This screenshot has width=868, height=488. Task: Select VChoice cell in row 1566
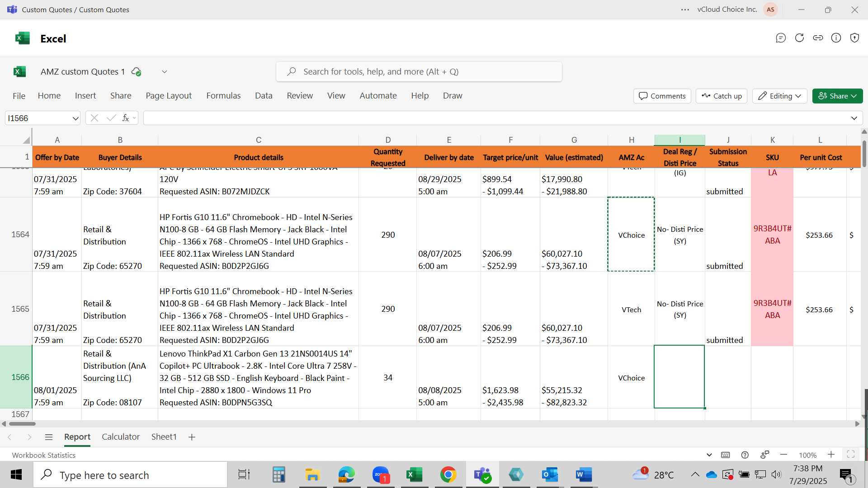pos(631,378)
